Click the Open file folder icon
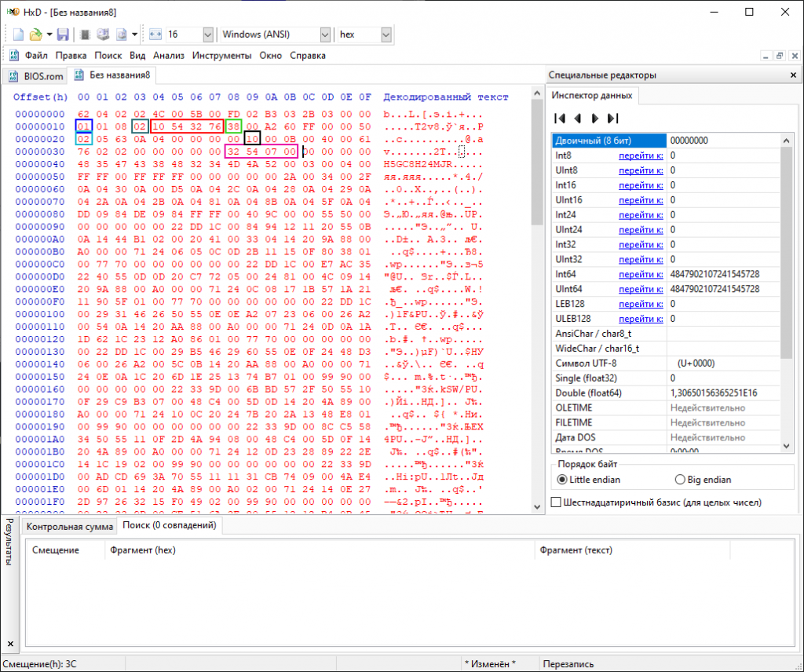 [35, 35]
